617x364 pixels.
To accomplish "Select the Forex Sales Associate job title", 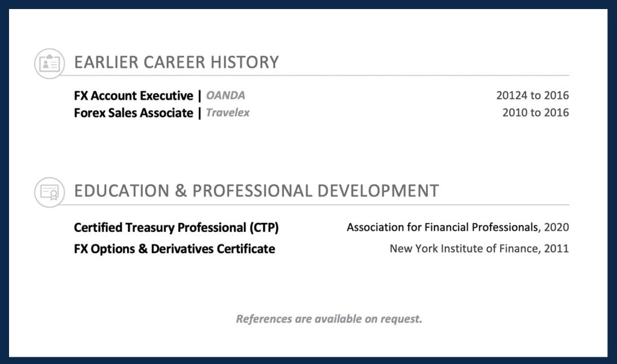I will click(133, 113).
